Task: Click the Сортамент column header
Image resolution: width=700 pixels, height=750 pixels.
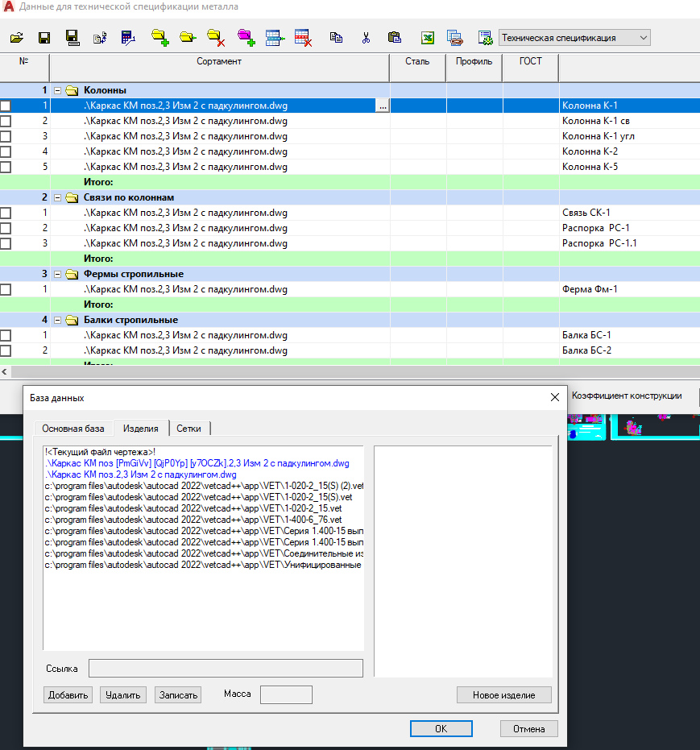Action: pyautogui.click(x=219, y=68)
